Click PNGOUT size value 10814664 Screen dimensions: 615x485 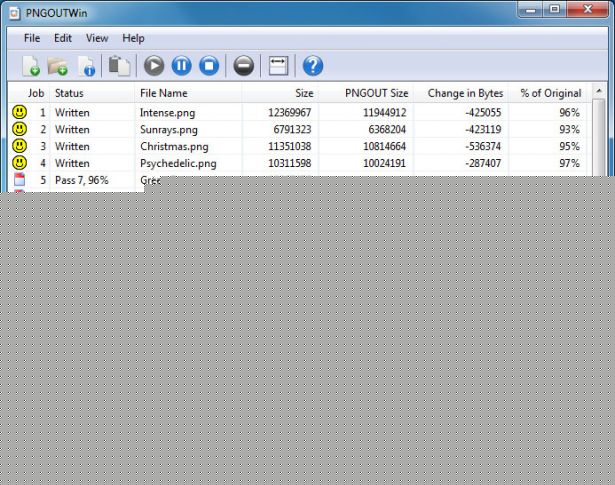[384, 146]
